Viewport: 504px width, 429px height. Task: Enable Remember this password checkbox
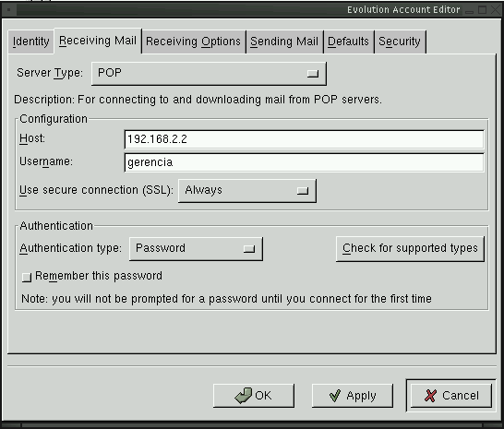click(27, 277)
